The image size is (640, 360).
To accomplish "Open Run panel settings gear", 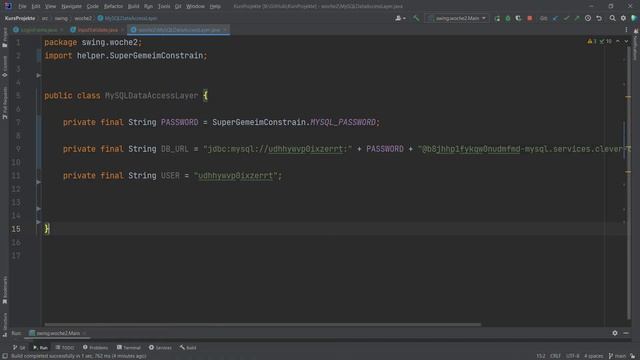I will (x=615, y=333).
